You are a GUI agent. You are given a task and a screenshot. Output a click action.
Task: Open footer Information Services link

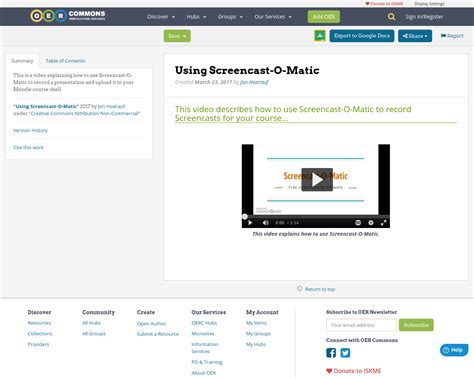tap(205, 348)
